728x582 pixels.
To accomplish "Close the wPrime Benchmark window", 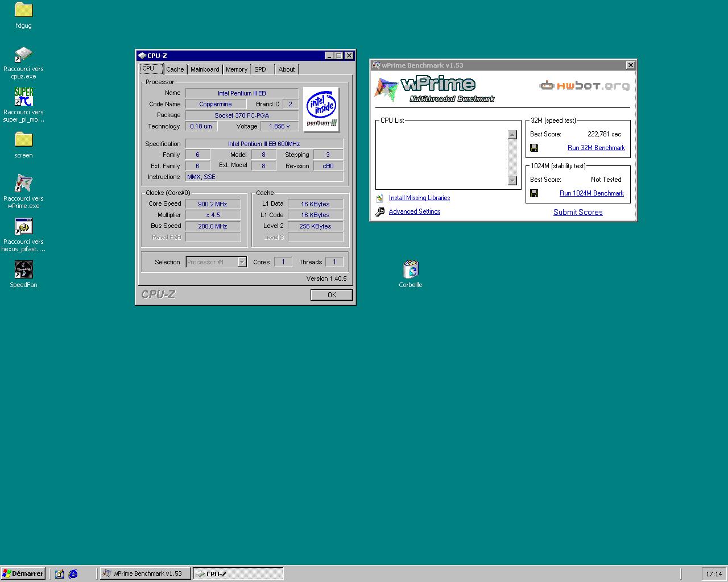I will click(630, 65).
